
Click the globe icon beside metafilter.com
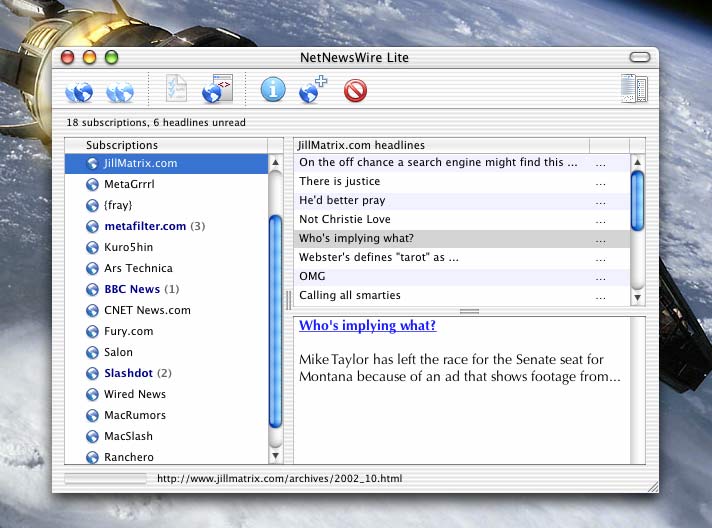[92, 226]
